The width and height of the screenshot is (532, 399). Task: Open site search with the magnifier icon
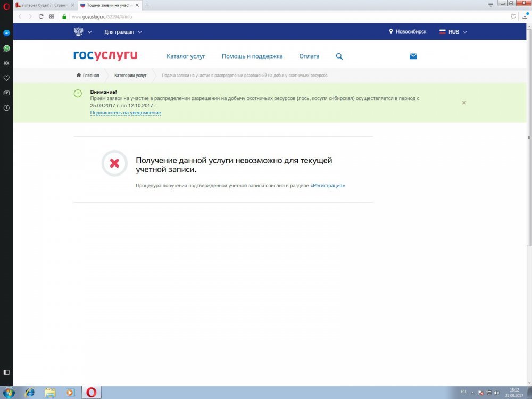339,56
